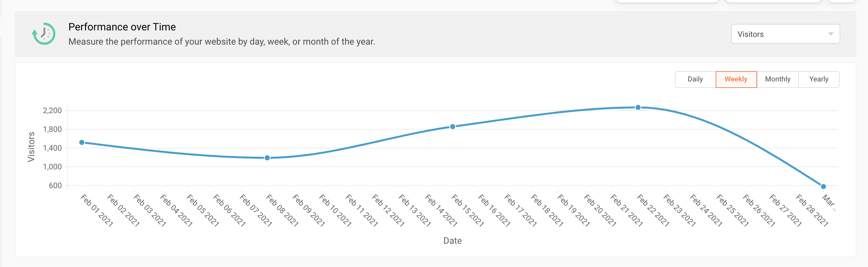Image resolution: width=868 pixels, height=267 pixels.
Task: Click the Feb 08 2021 data point
Action: click(x=267, y=158)
